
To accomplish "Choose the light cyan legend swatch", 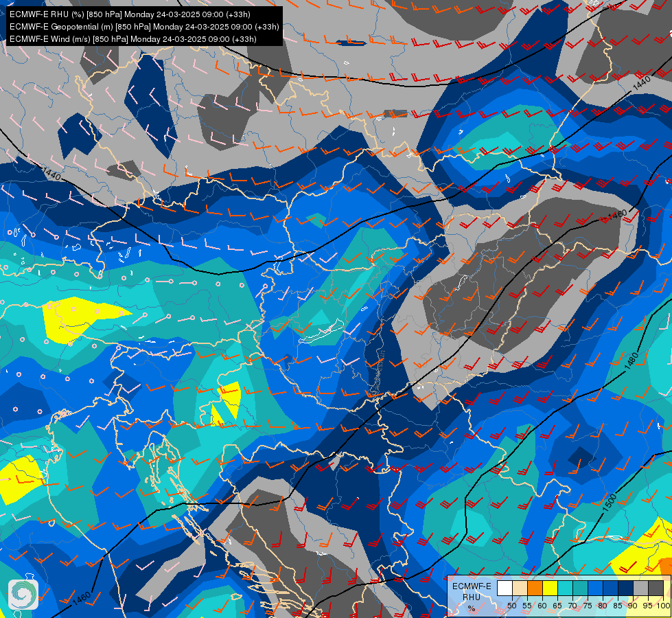I will coord(566,588).
